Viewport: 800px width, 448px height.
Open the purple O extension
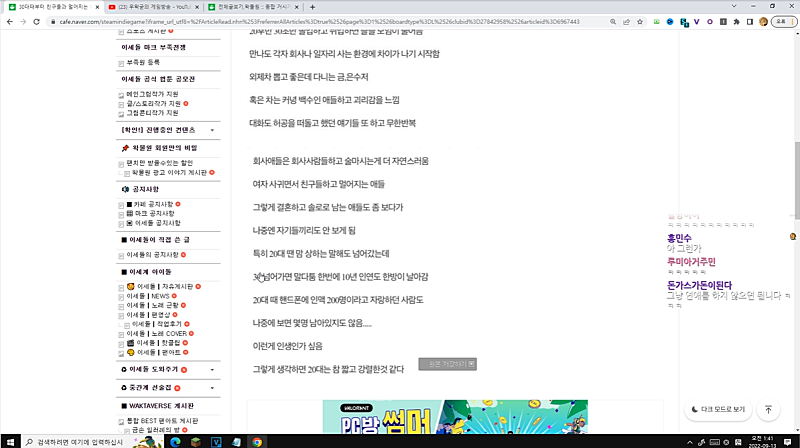(710, 22)
